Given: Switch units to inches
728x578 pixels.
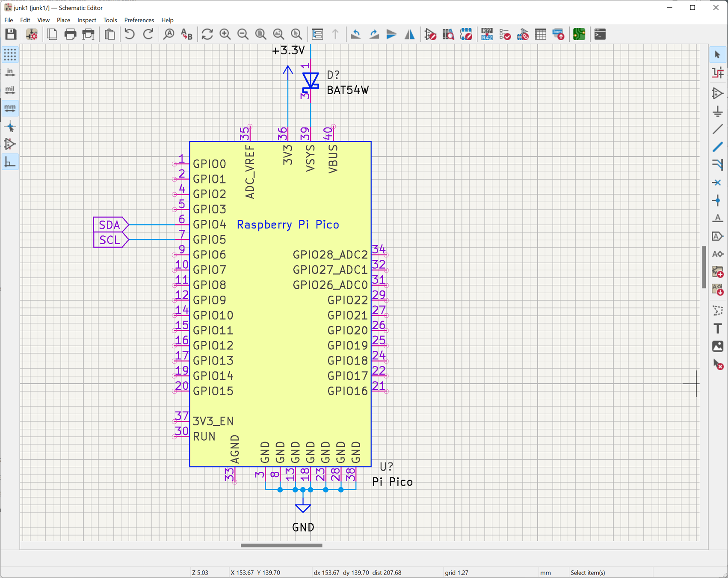Looking at the screenshot, I should click(x=10, y=72).
